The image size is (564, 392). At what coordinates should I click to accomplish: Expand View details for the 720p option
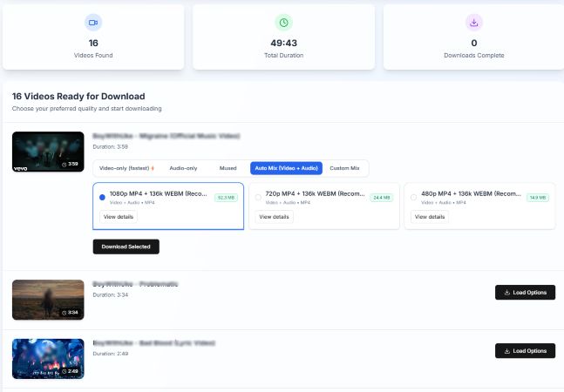click(x=274, y=216)
